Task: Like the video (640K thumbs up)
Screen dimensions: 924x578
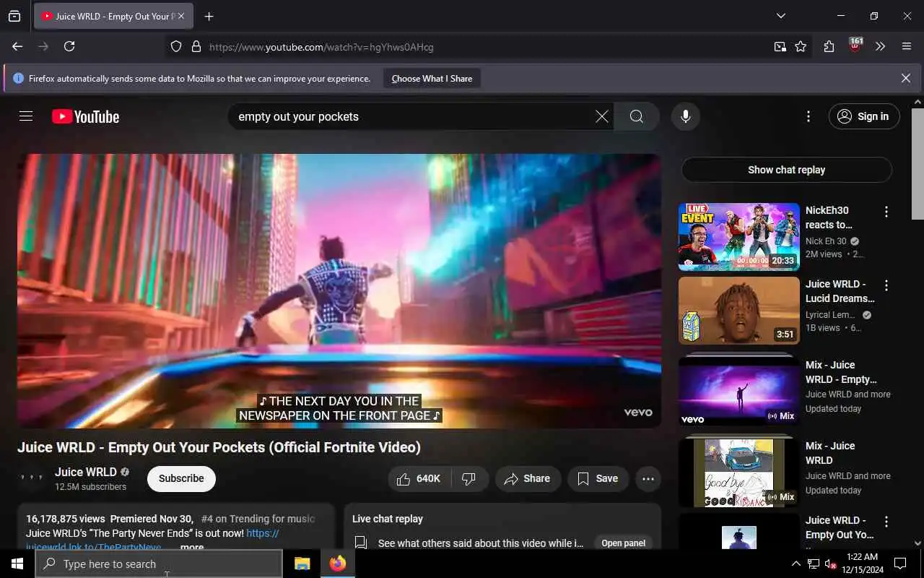Action: tap(420, 478)
